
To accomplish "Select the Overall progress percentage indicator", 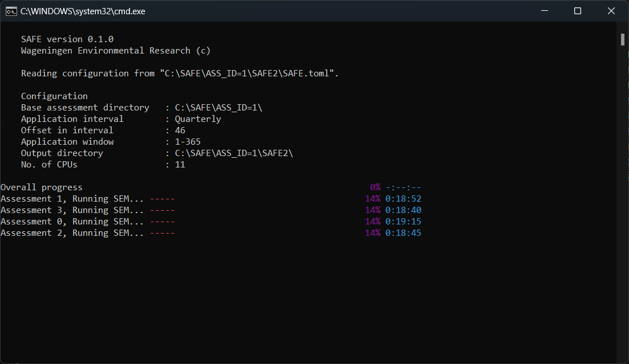I will coord(374,187).
